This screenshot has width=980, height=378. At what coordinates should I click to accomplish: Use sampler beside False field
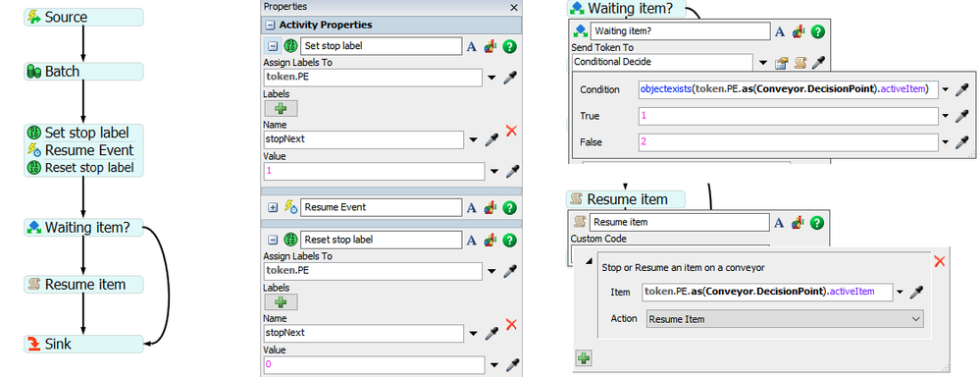point(963,142)
